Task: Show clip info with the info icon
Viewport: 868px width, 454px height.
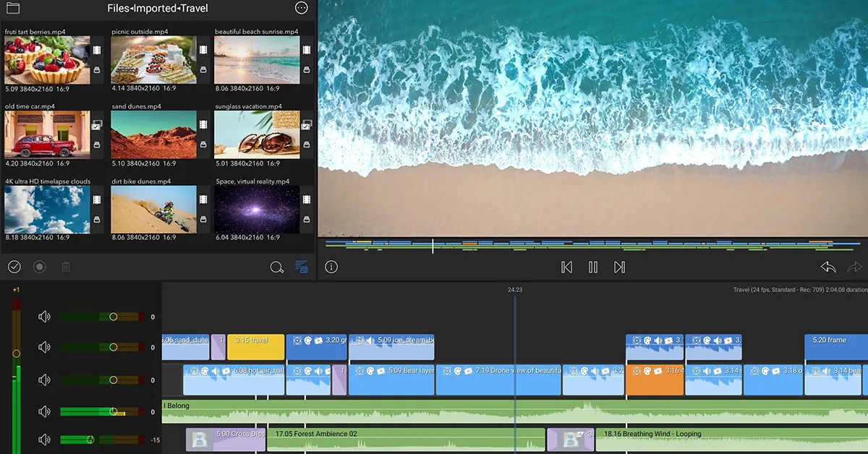Action: (331, 267)
